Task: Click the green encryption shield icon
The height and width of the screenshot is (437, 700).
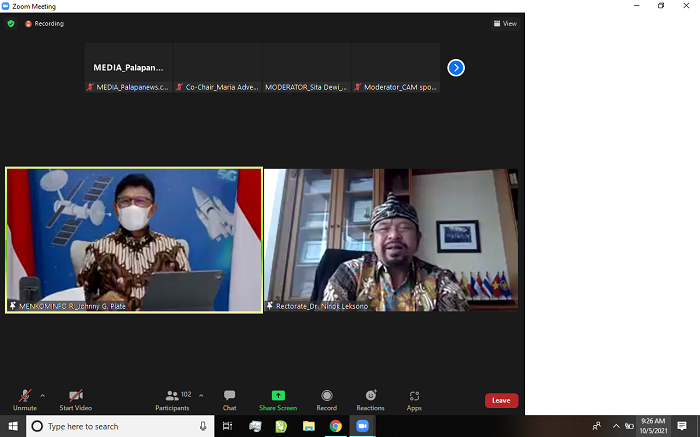Action: (11, 23)
